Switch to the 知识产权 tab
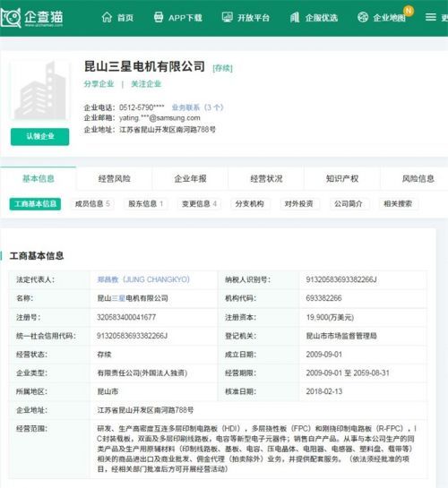Screen dimensions: 448x488 342,179
